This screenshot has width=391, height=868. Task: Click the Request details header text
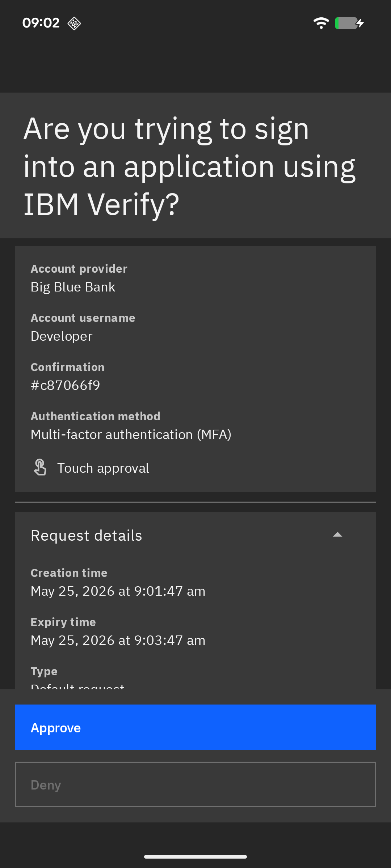(x=87, y=536)
